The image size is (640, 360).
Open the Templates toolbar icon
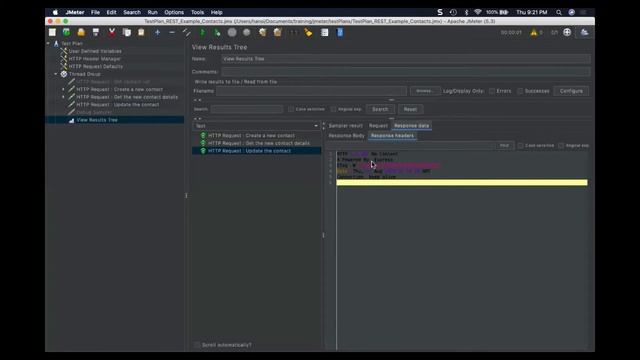(x=67, y=32)
